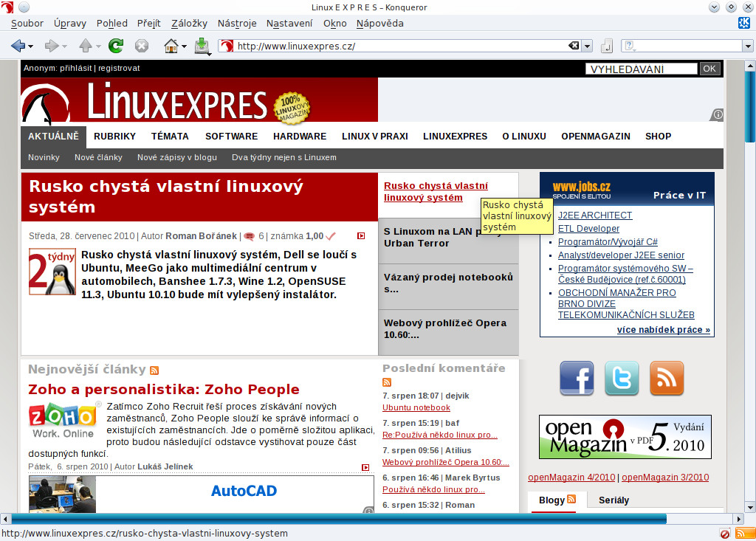Select the Webový prohlížeč Opera 10.60 teaser
The height and width of the screenshot is (541, 756).
[448, 333]
